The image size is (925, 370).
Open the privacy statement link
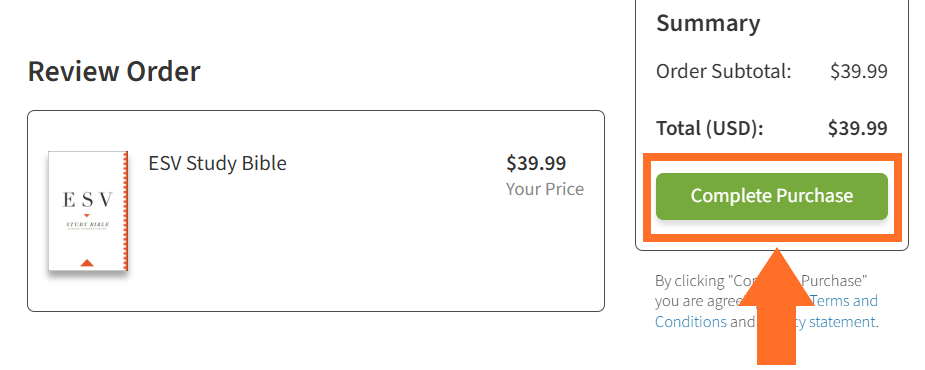pos(840,322)
